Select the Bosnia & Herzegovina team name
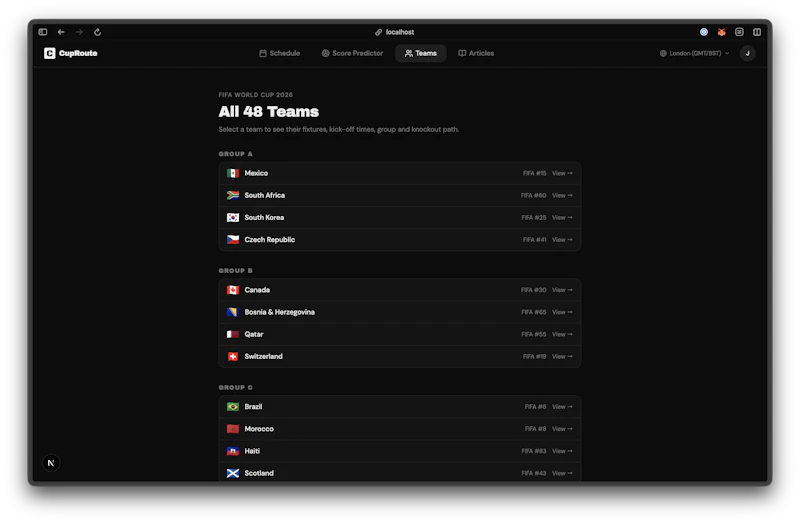Image resolution: width=800 pixels, height=523 pixels. click(279, 312)
